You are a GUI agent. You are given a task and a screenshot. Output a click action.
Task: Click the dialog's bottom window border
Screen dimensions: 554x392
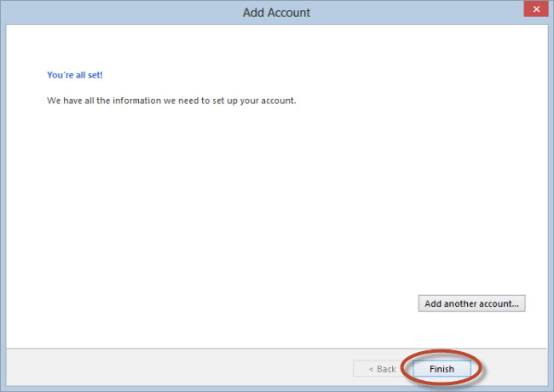tap(277, 389)
